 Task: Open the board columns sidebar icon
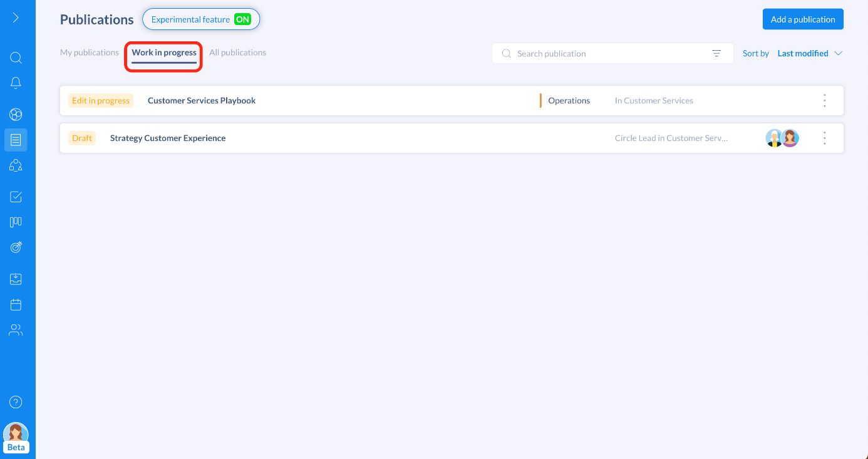point(16,222)
